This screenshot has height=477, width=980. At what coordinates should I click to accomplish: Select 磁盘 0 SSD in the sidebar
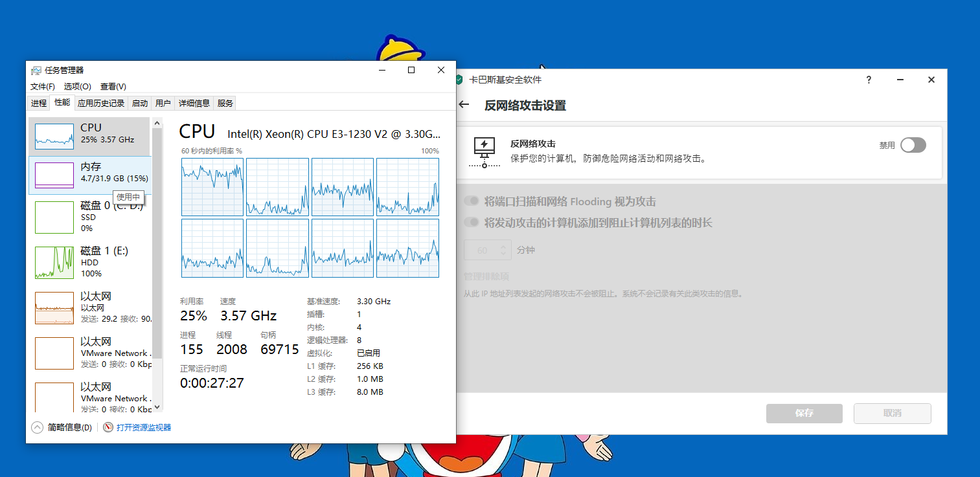(90, 217)
